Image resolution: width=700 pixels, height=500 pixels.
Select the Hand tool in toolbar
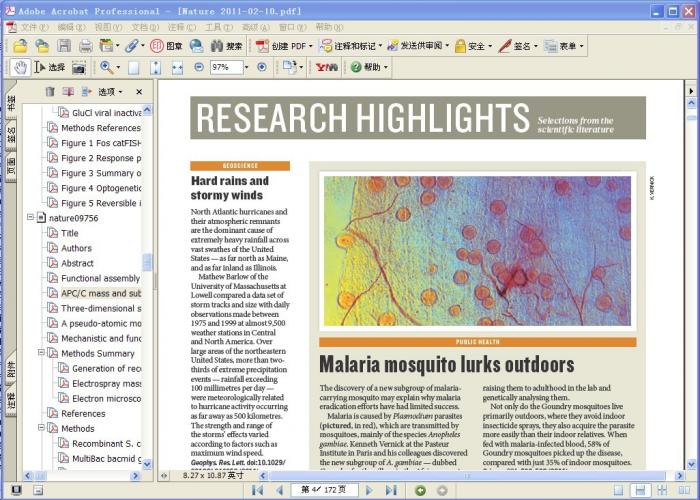(21, 67)
